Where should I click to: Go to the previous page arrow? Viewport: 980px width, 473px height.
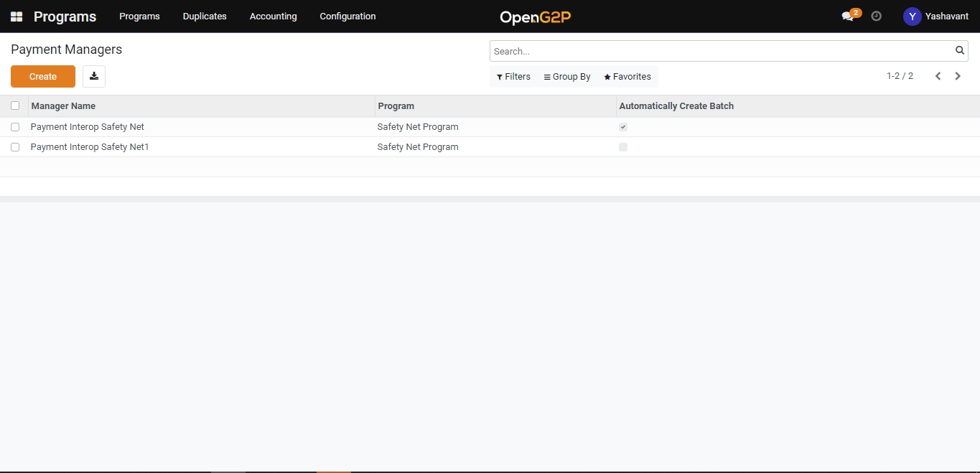[x=938, y=76]
